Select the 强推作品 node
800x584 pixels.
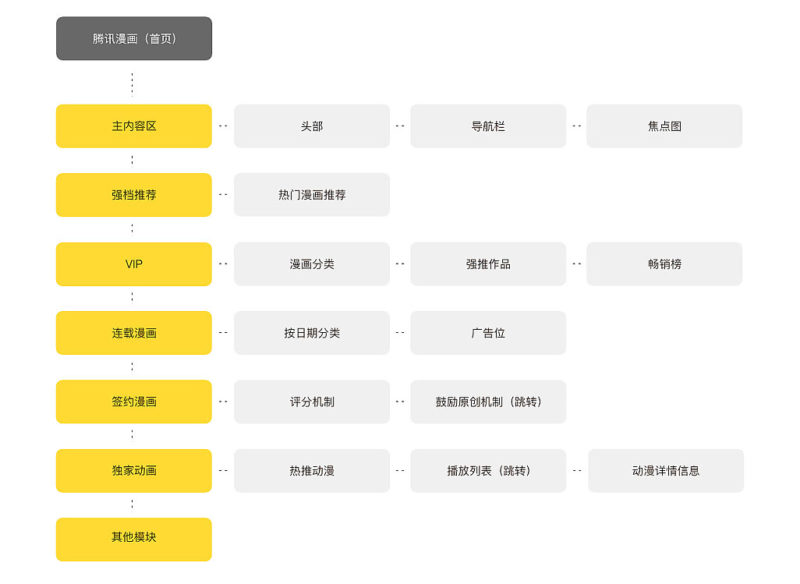[488, 264]
